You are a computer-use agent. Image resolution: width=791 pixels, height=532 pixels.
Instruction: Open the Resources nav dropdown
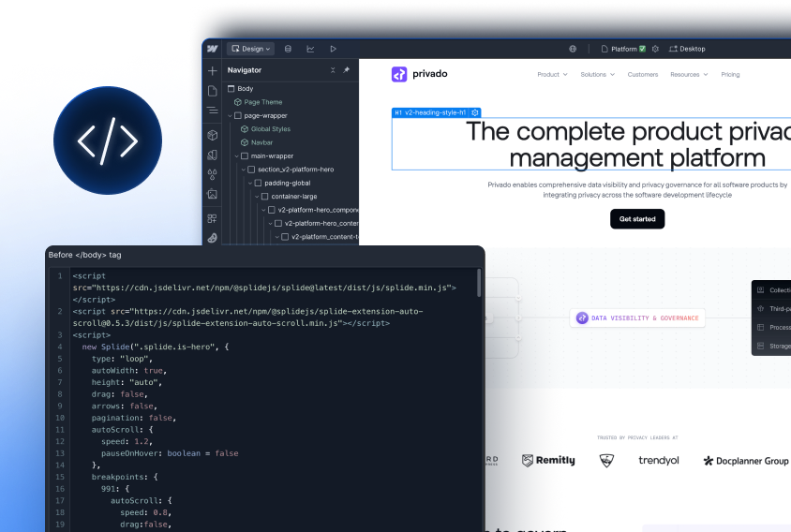coord(689,75)
